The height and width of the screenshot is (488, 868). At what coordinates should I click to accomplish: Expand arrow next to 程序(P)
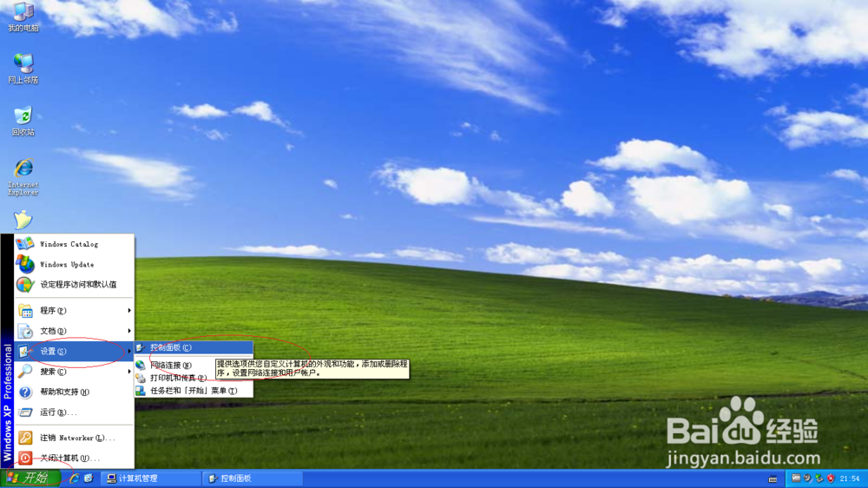point(129,310)
